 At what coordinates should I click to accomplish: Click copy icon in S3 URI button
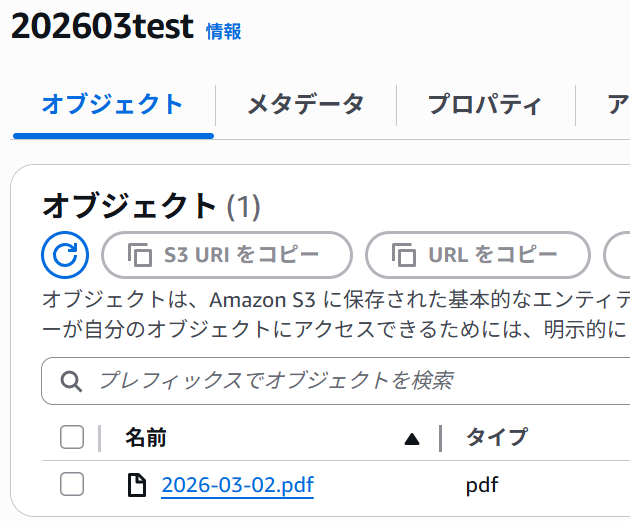pos(139,255)
